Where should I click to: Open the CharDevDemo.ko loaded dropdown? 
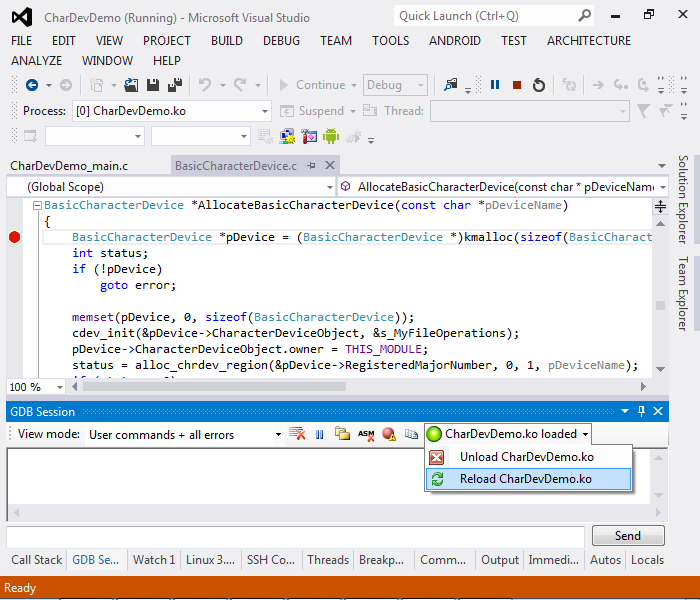(x=508, y=434)
